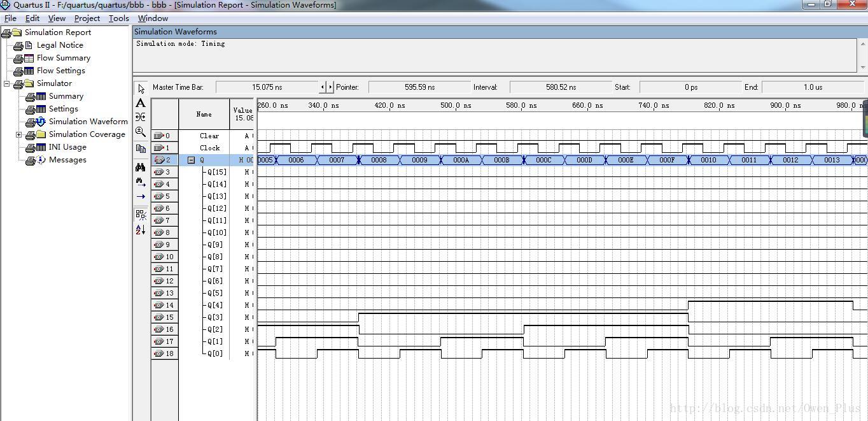Click the 0010 bus value segment

point(708,160)
